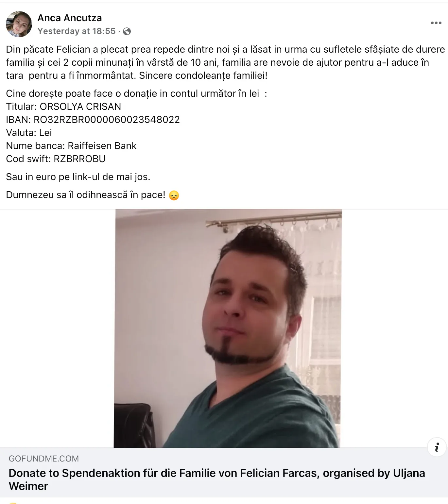
Task: Click the IBAN account number text
Action: [x=107, y=120]
